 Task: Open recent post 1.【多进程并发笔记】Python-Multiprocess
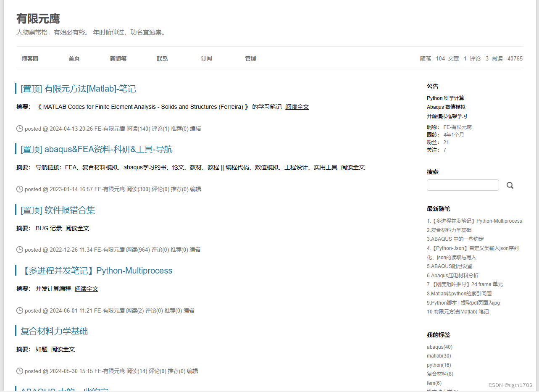pos(474,221)
